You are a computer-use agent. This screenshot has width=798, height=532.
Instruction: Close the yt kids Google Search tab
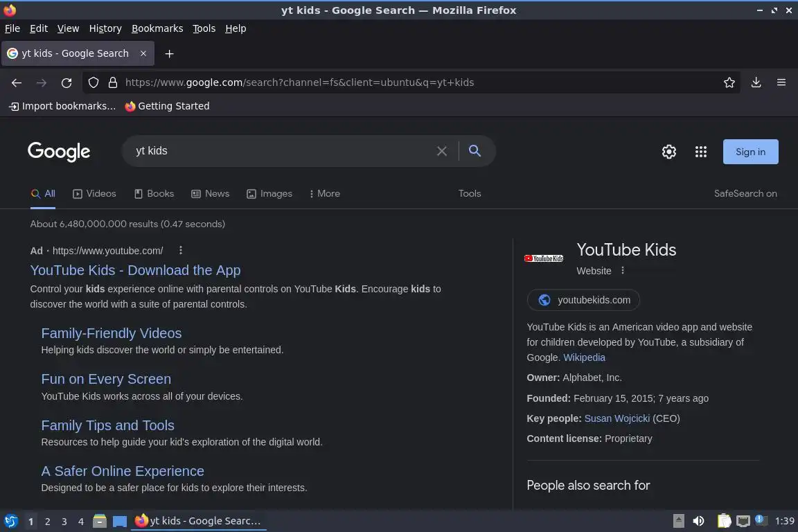point(143,53)
